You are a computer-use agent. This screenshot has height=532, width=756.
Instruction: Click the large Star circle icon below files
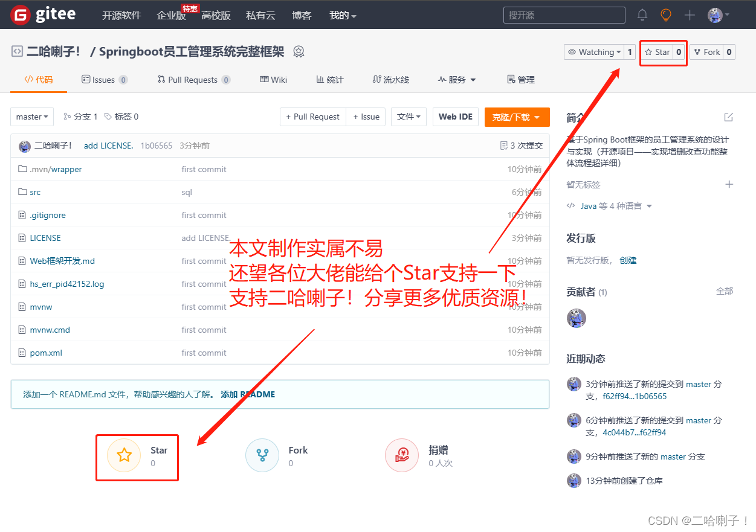(x=124, y=455)
